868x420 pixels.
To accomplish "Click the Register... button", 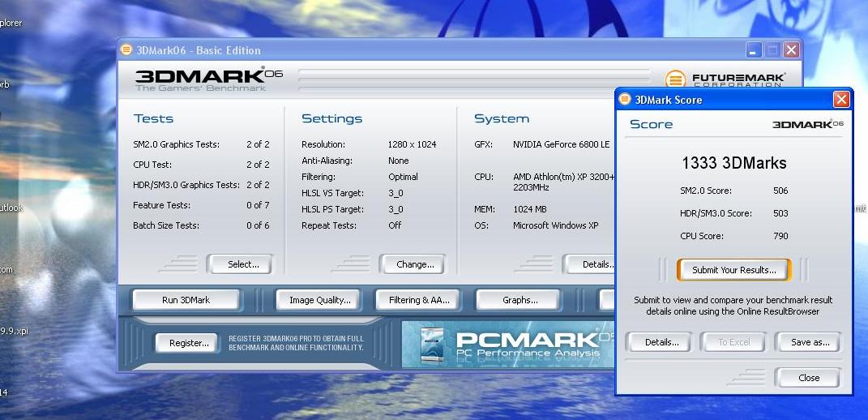I will tap(189, 343).
